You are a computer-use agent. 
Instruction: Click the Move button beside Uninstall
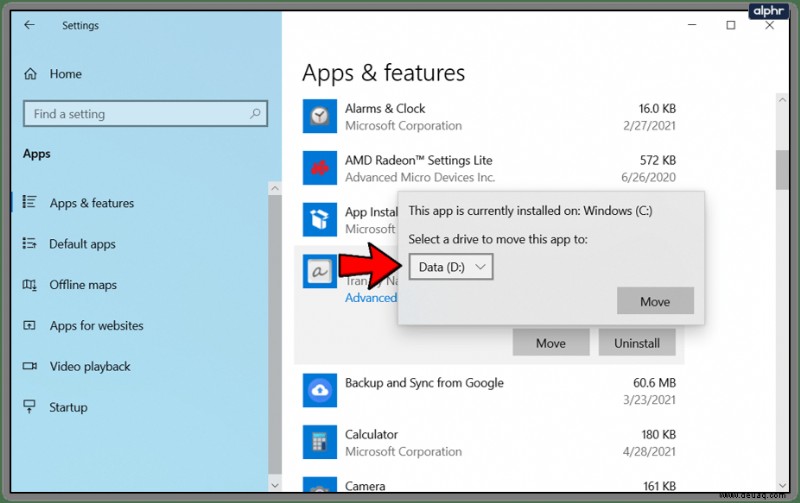pyautogui.click(x=551, y=343)
